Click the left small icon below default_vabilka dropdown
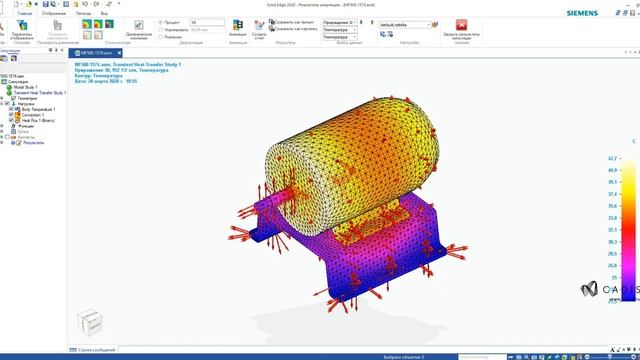The width and height of the screenshot is (640, 360). tap(382, 34)
